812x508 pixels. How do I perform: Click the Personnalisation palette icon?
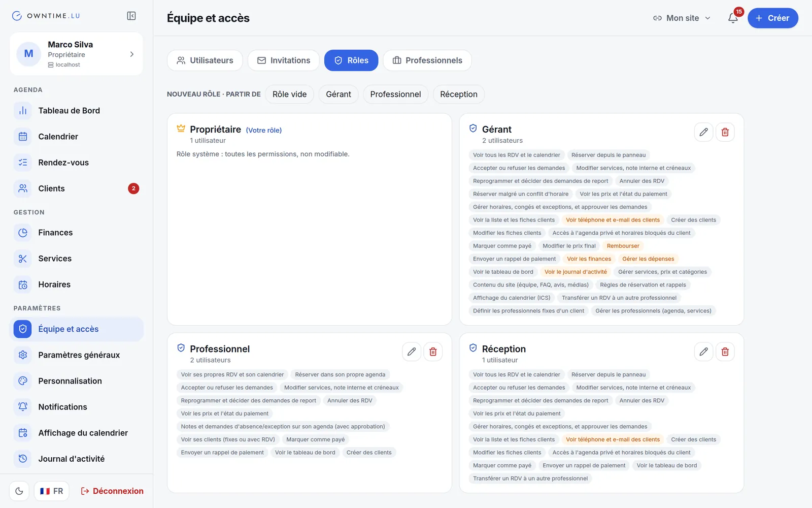coord(23,381)
